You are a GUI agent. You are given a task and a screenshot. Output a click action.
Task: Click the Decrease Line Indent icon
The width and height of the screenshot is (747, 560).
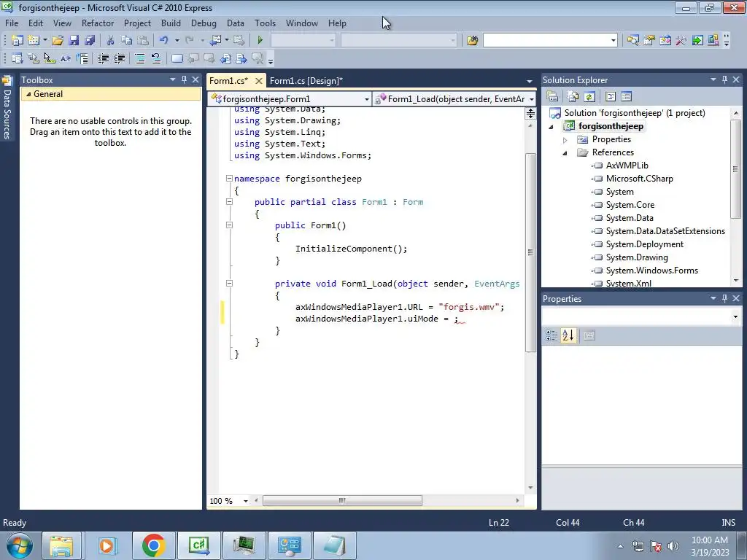point(103,58)
